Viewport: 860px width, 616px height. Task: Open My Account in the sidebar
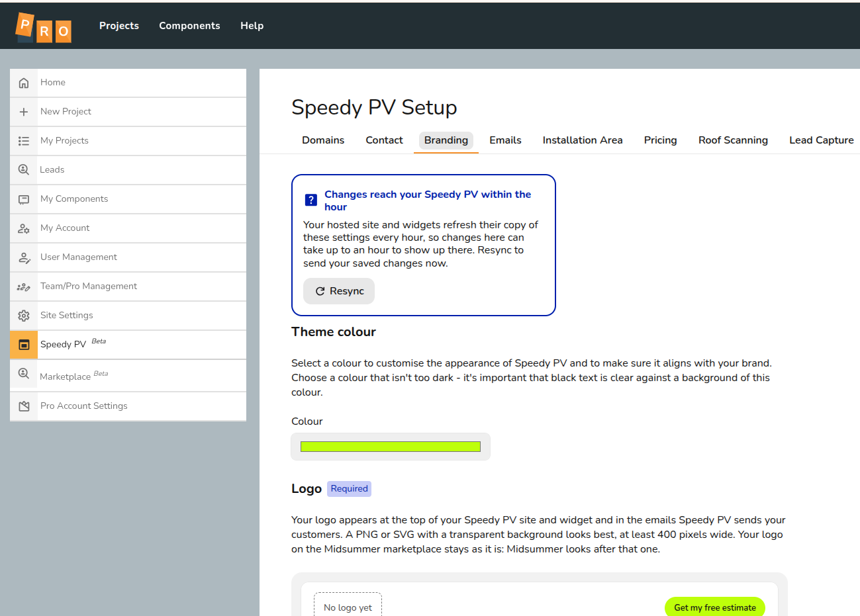(x=128, y=228)
